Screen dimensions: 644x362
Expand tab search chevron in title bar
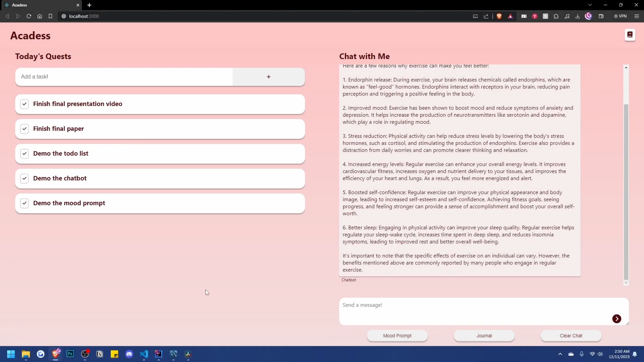pyautogui.click(x=590, y=5)
